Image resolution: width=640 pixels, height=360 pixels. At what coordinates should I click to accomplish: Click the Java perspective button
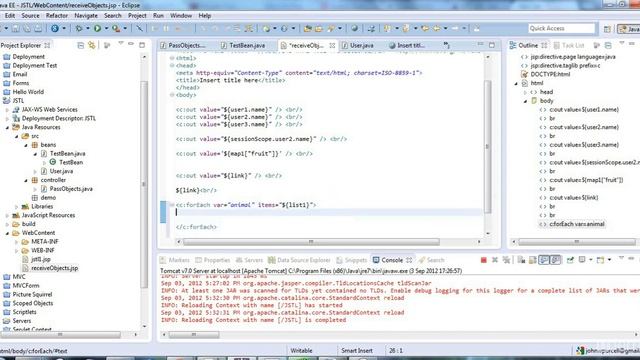(x=629, y=29)
